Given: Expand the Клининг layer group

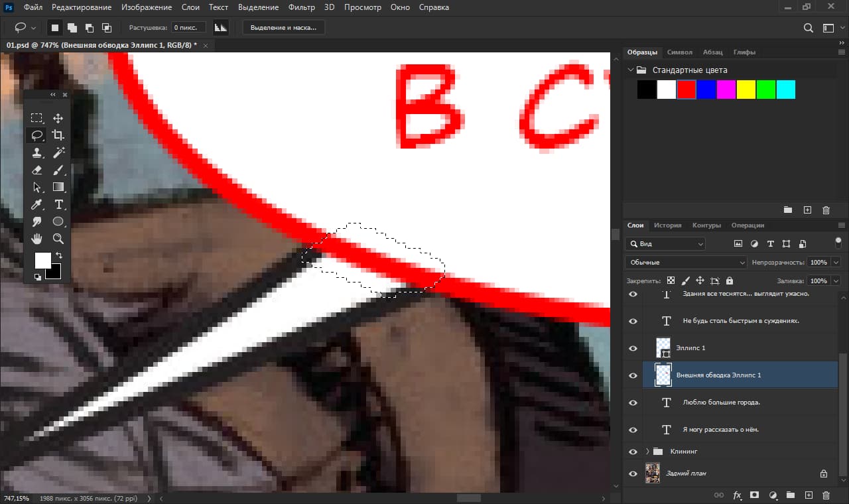Looking at the screenshot, I should (x=647, y=452).
